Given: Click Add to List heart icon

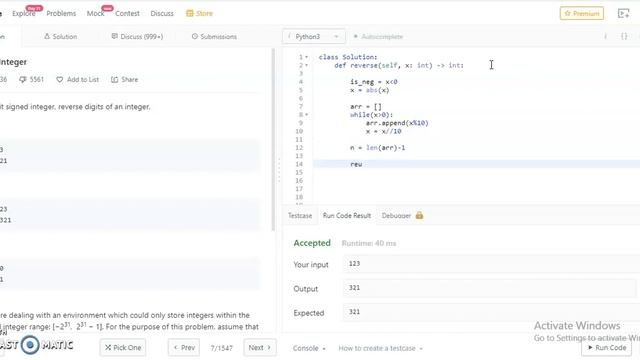Looking at the screenshot, I should click(60, 79).
